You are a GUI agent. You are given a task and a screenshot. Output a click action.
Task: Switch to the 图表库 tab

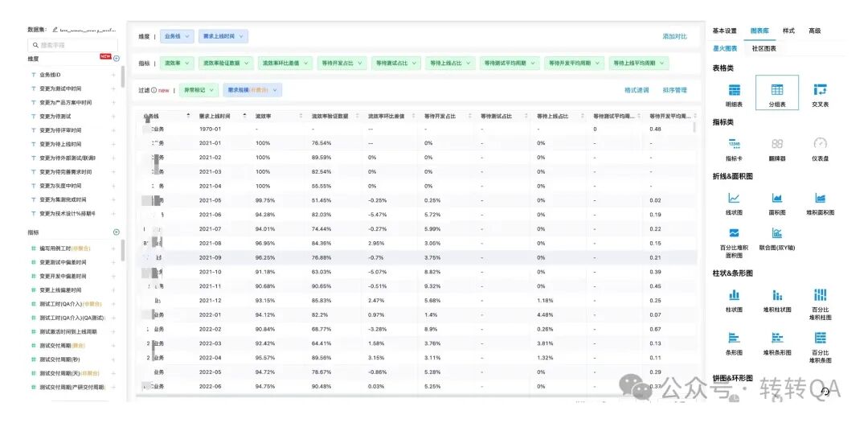coord(759,31)
